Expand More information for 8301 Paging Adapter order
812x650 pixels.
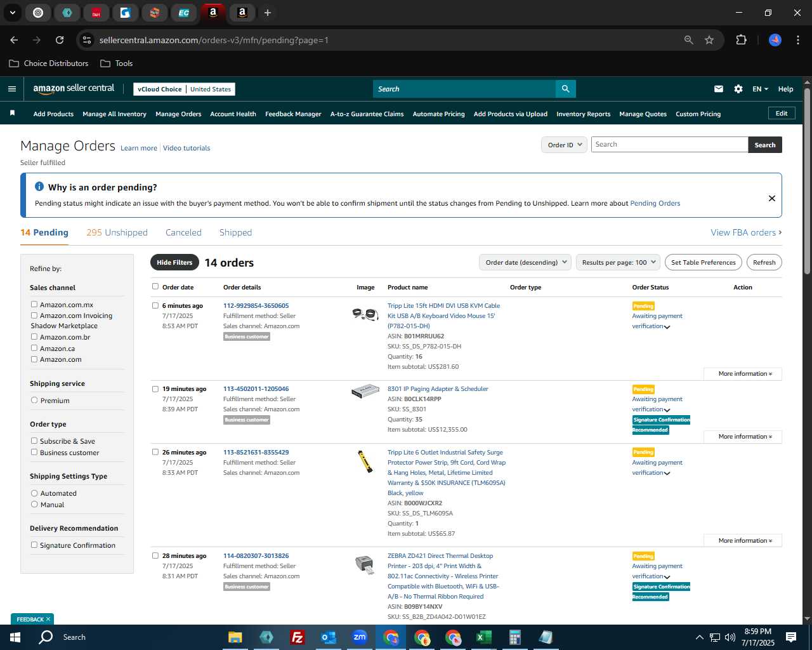pos(743,437)
